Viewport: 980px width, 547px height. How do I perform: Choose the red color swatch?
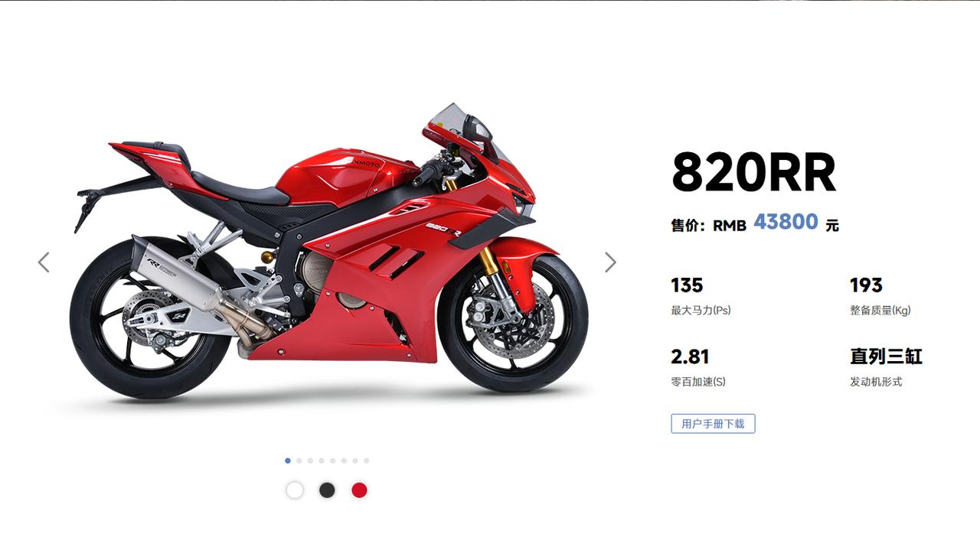tap(359, 490)
